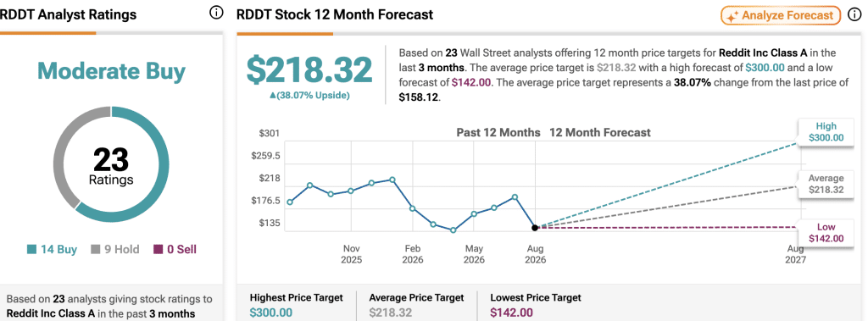Image resolution: width=868 pixels, height=321 pixels.
Task: Click the gray Hold legend square
Action: click(96, 250)
